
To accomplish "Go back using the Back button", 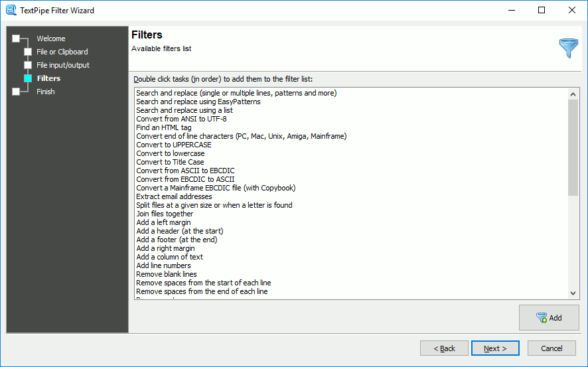I will click(x=444, y=348).
